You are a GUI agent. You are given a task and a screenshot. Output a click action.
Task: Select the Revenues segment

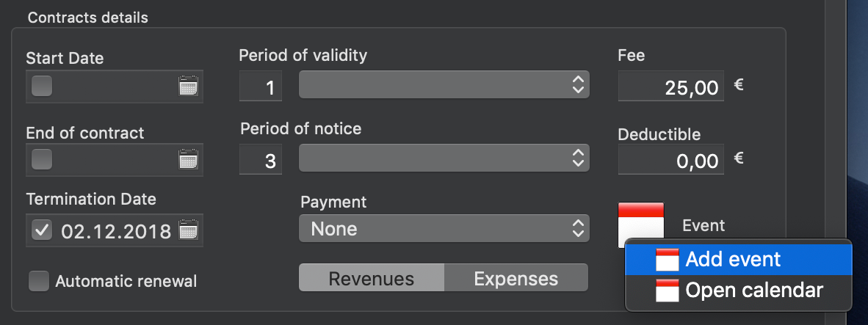tap(371, 279)
